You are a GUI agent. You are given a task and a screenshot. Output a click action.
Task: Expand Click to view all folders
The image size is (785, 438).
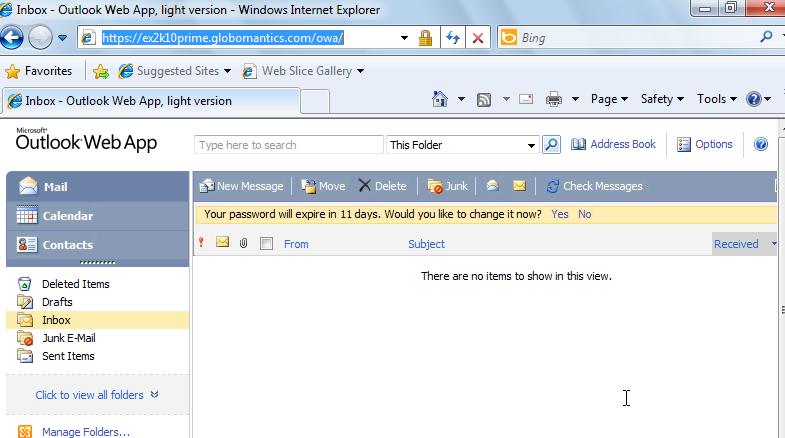click(x=97, y=395)
